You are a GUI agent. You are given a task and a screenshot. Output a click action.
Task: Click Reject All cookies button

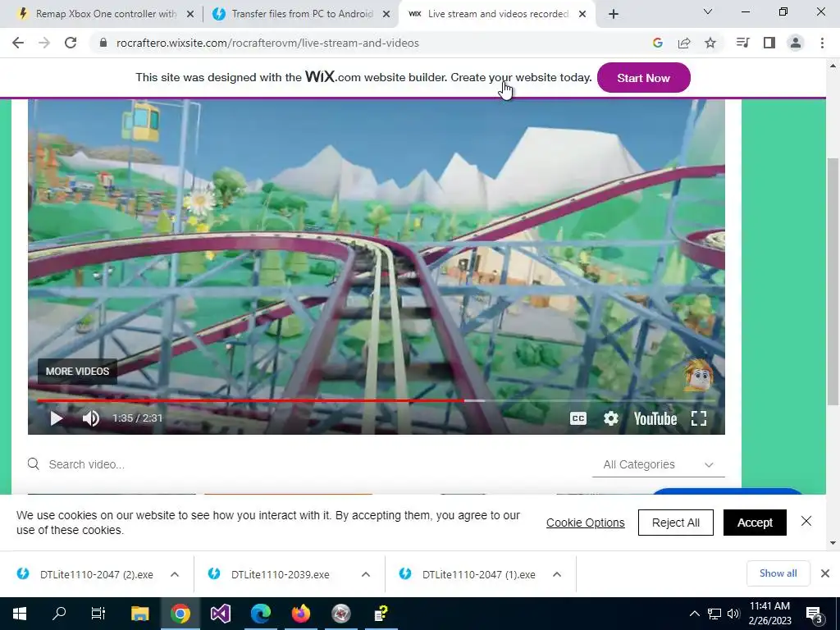click(x=676, y=523)
